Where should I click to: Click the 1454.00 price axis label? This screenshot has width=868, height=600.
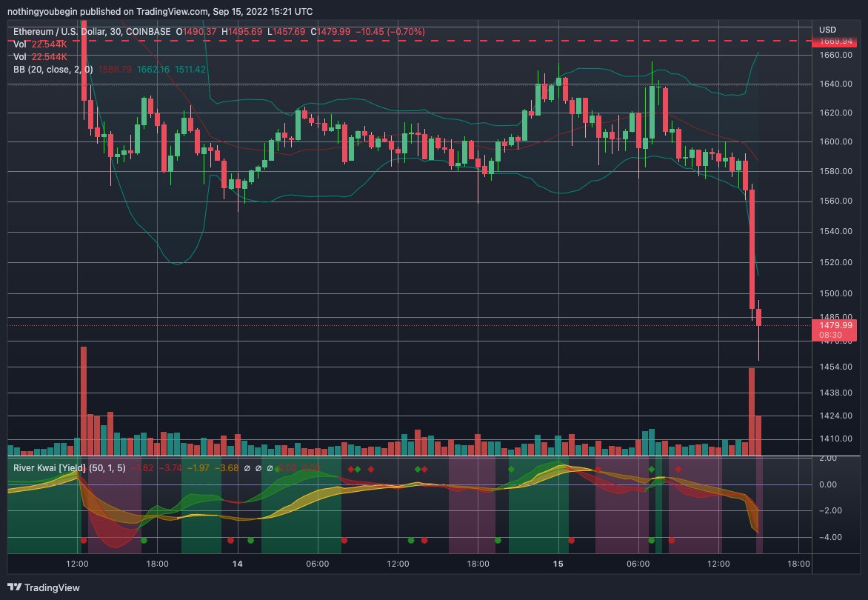835,367
